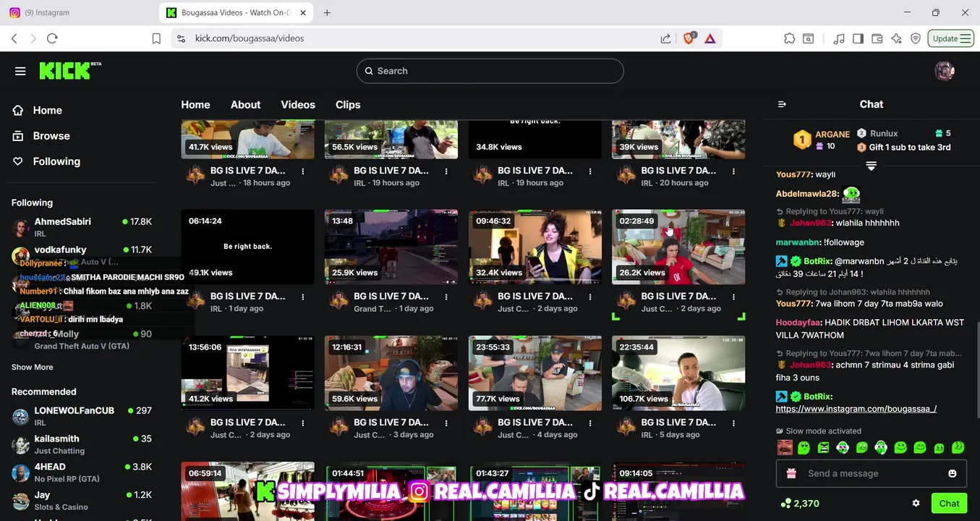Screen dimensions: 980x521
Task: Click the gift sub icon in message box
Action: point(791,473)
